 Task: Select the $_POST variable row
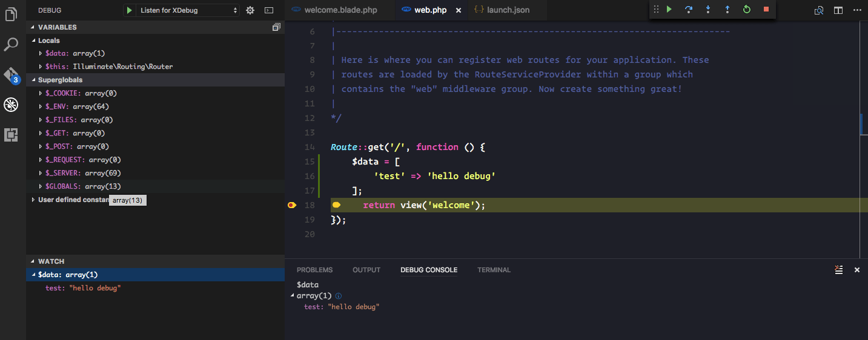155,146
